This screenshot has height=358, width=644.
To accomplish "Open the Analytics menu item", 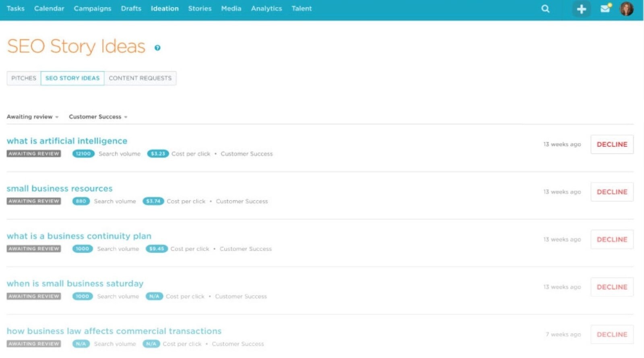I will (266, 8).
